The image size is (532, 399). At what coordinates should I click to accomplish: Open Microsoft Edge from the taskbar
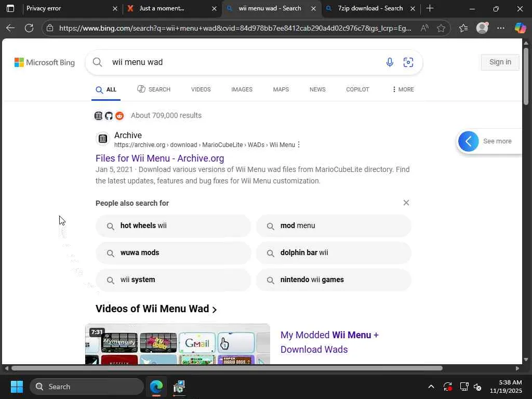pos(156,387)
